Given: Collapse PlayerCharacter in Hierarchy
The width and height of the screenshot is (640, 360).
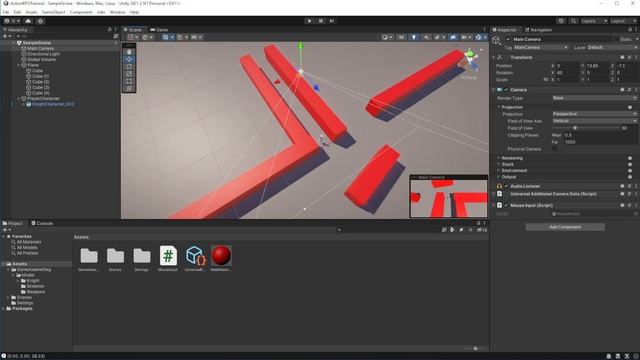Looking at the screenshot, I should coord(18,98).
